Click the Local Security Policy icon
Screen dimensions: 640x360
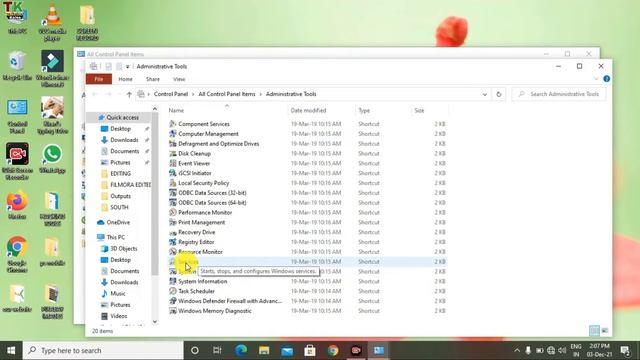(x=173, y=183)
